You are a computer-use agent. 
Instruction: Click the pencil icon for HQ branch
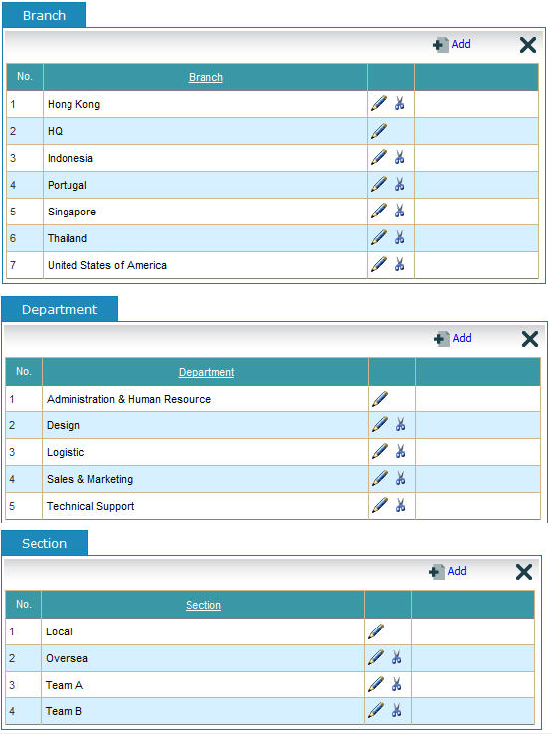(379, 131)
